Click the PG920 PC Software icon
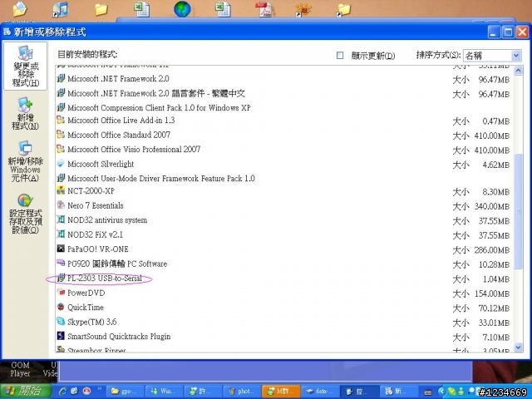 pyautogui.click(x=61, y=264)
